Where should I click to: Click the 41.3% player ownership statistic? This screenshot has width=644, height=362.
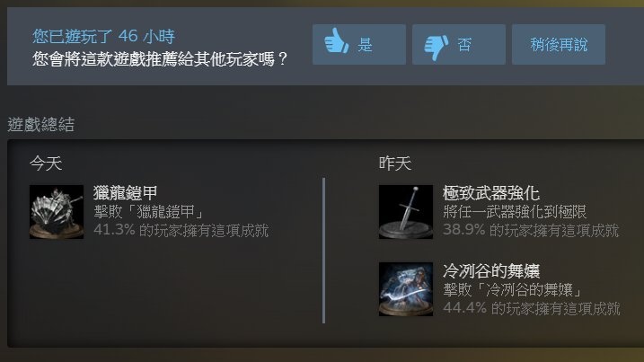pyautogui.click(x=181, y=231)
